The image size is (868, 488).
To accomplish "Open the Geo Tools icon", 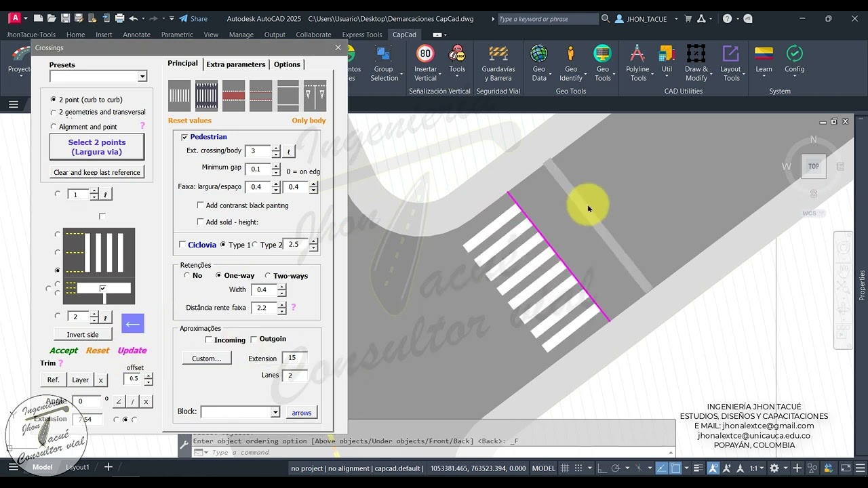I will 602,62.
